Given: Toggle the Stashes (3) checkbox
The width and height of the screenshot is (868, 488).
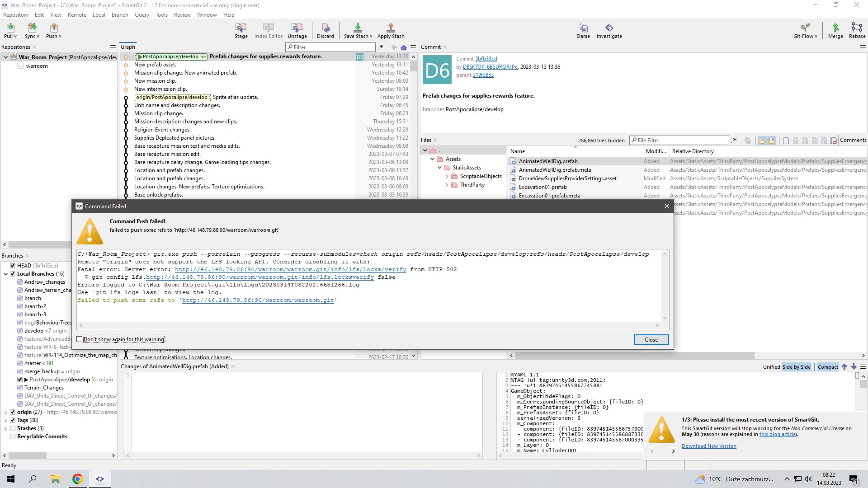Looking at the screenshot, I should 13,428.
